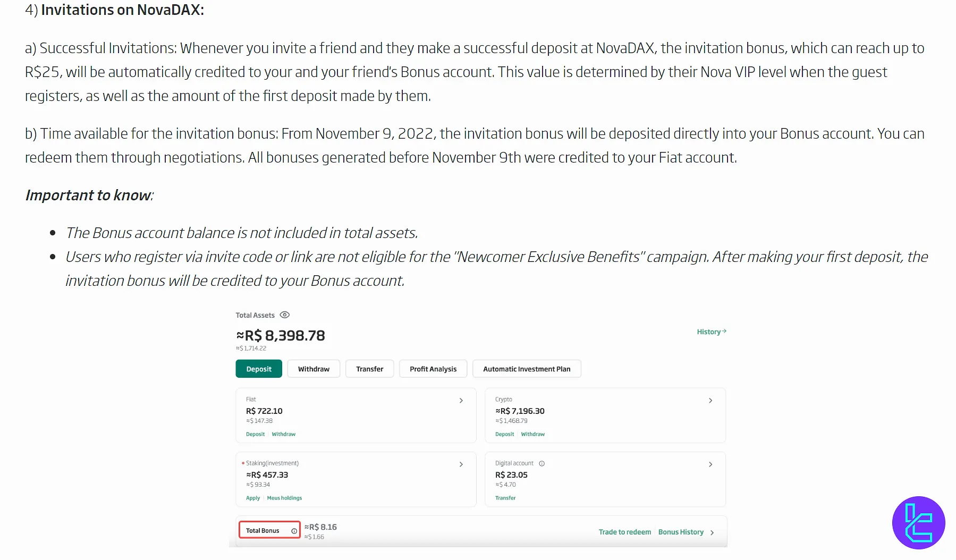
Task: Open Automatic Investment Plan
Action: [x=527, y=369]
